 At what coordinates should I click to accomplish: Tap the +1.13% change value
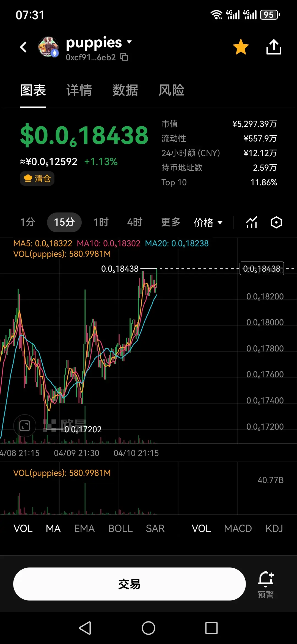(x=101, y=162)
